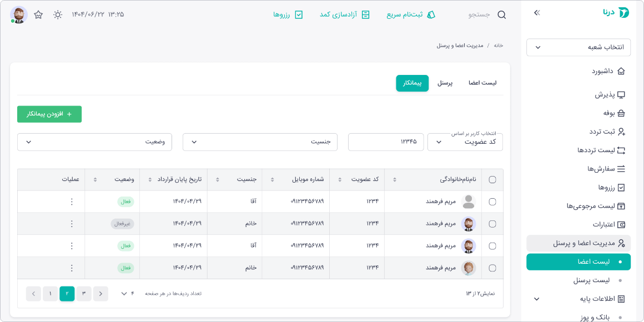644x322 pixels.
Task: Open the branch selector (انتخاب شعبه) dropdown
Action: (578, 47)
